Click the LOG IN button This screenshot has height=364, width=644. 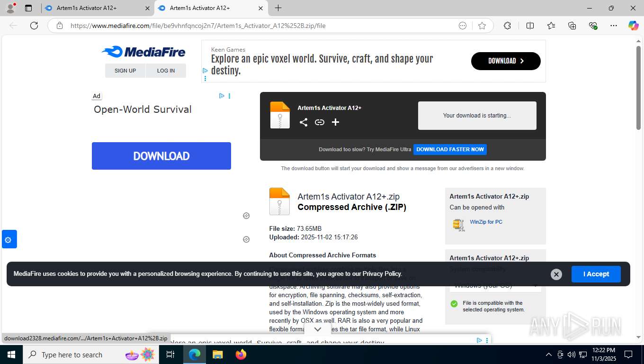[166, 71]
